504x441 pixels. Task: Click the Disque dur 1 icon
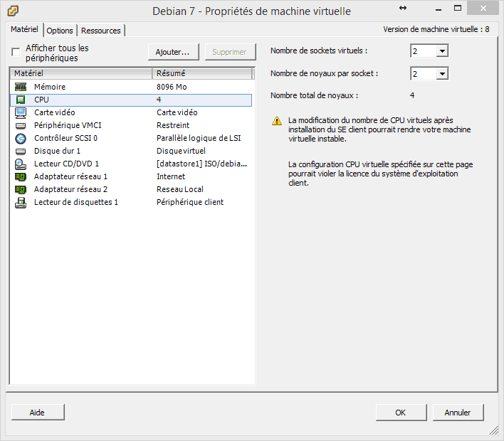21,151
